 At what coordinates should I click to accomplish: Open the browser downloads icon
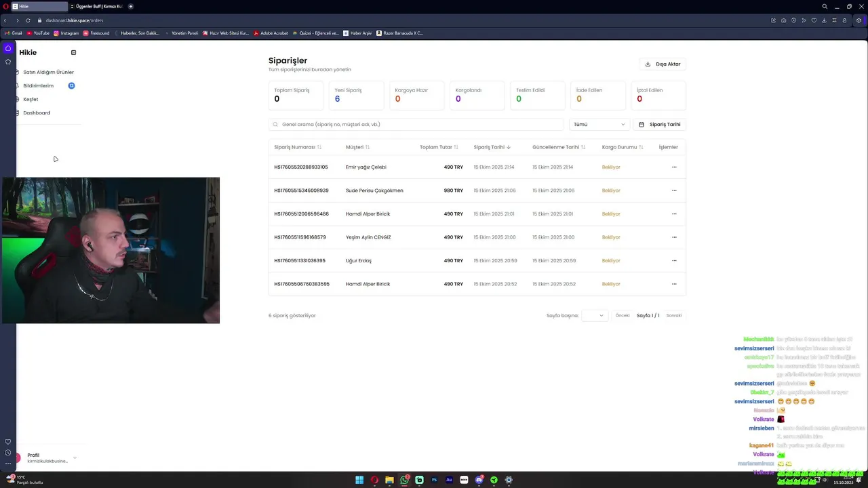824,20
